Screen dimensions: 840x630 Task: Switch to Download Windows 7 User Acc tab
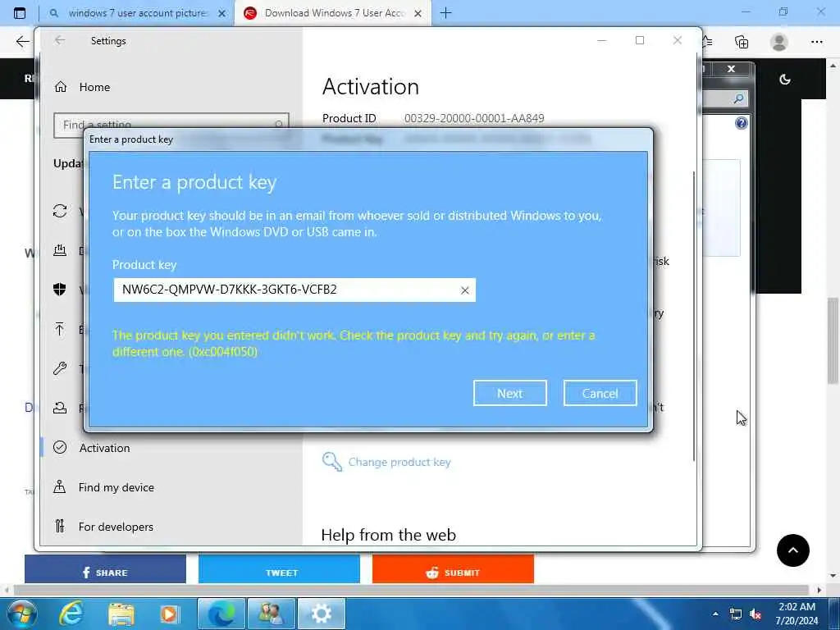335,13
